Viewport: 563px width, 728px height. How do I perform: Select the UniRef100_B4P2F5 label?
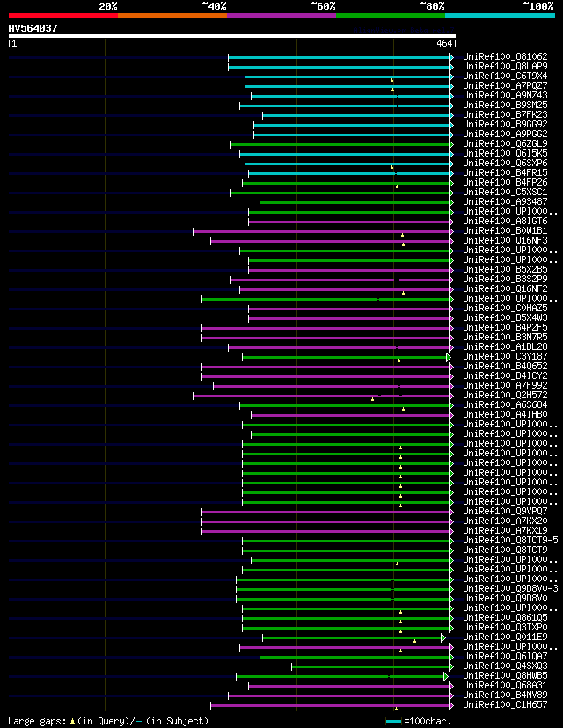[x=505, y=327]
